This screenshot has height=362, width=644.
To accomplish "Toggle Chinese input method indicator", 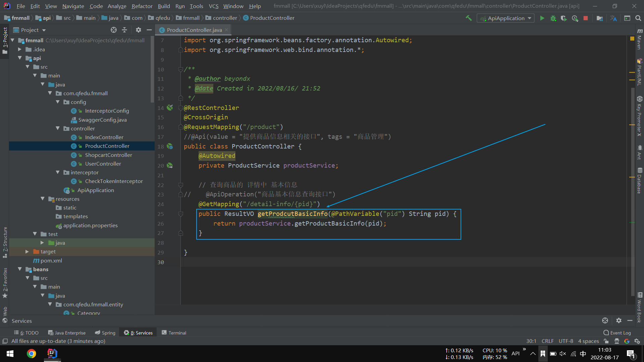I will 583,354.
